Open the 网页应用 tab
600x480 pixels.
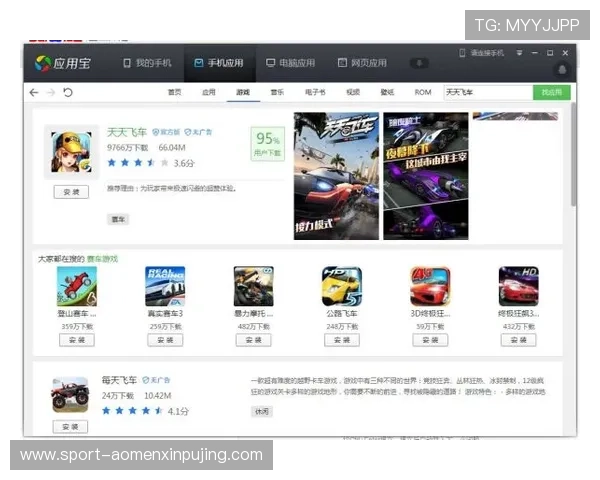click(362, 63)
